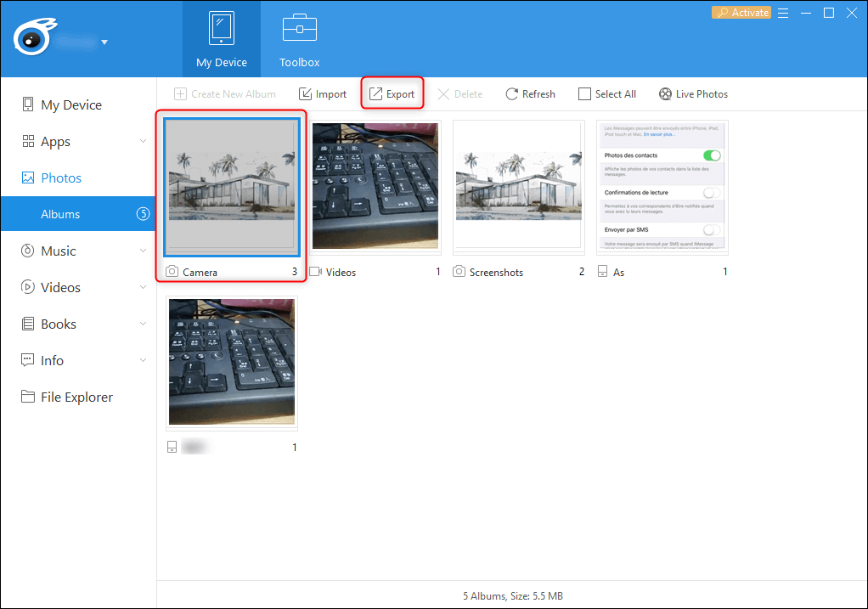Click the Delete X icon
Image resolution: width=868 pixels, height=609 pixels.
443,94
